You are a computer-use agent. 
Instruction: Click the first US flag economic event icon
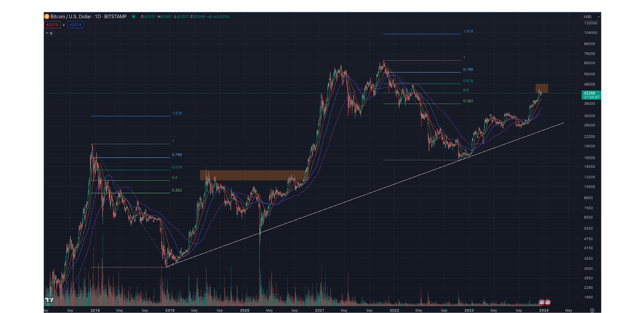pos(541,302)
